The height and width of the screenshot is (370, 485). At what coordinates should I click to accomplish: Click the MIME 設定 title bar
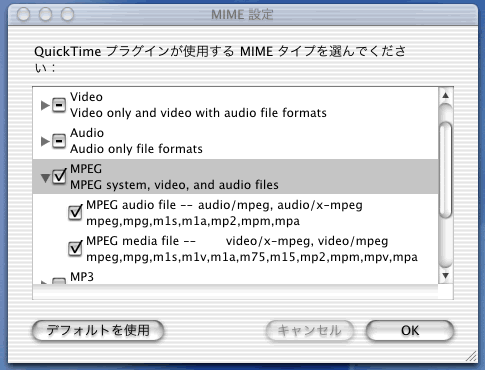[x=242, y=15]
